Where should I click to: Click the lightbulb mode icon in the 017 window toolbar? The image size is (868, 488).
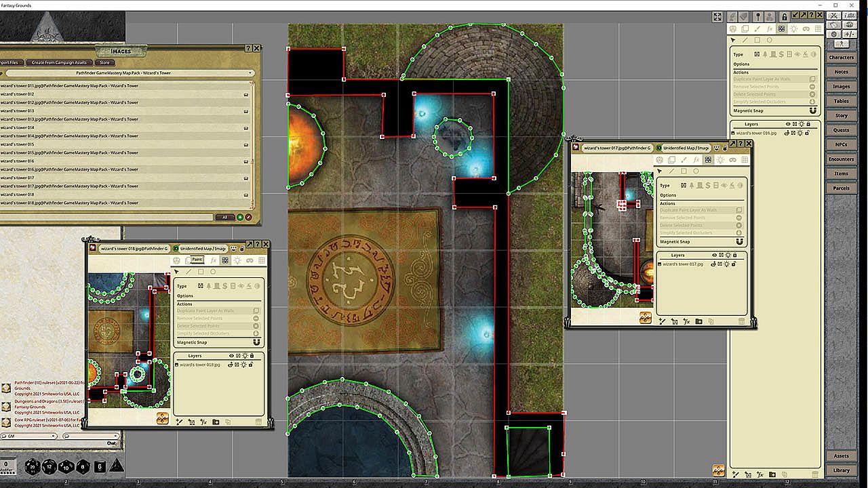(720, 160)
